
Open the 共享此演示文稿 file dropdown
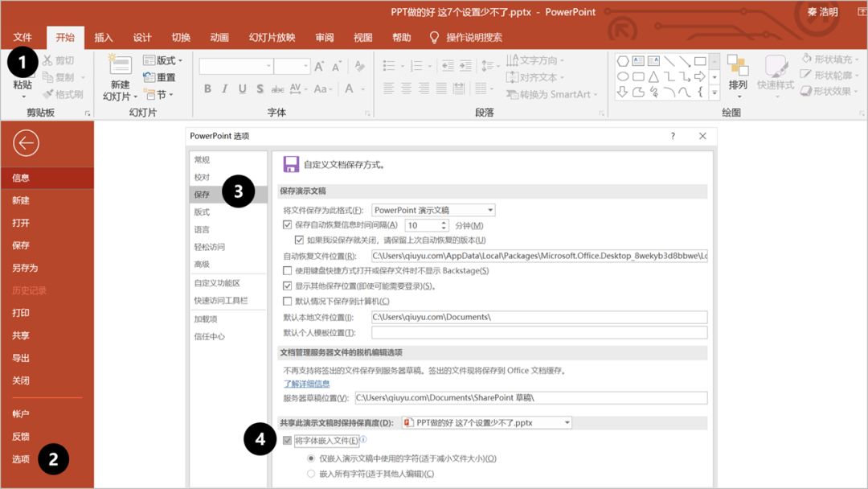click(487, 422)
